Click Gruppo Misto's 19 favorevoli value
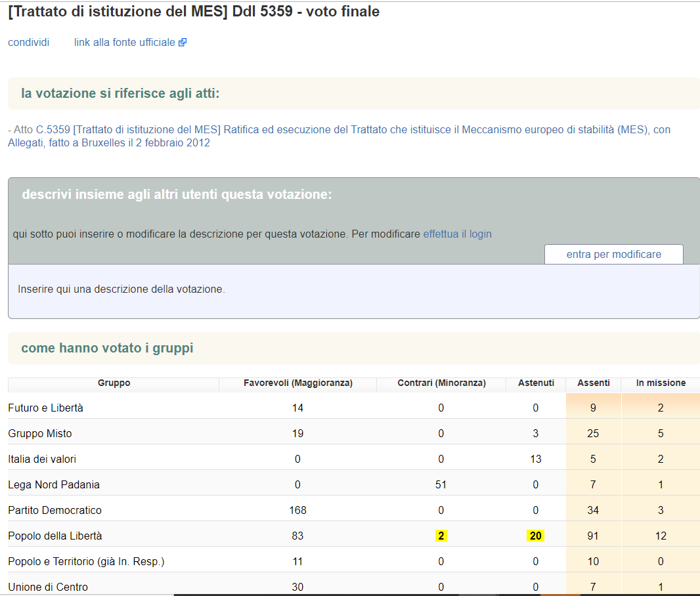700x596 pixels. [x=297, y=434]
